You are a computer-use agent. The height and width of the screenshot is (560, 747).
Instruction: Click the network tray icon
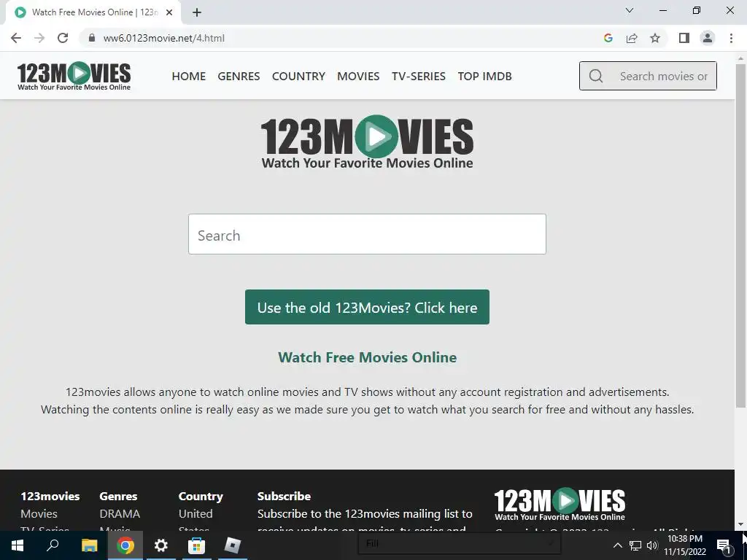coord(635,545)
